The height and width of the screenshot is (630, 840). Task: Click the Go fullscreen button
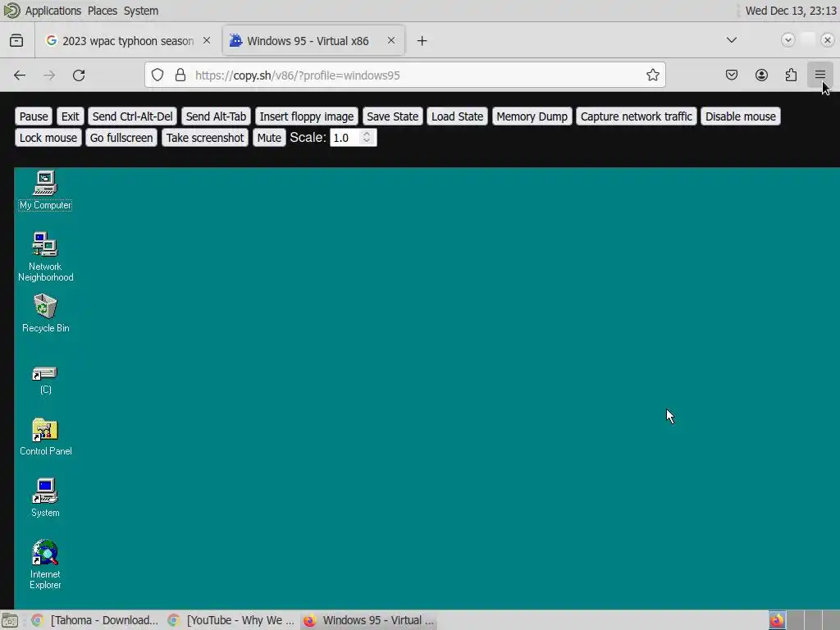click(x=121, y=138)
